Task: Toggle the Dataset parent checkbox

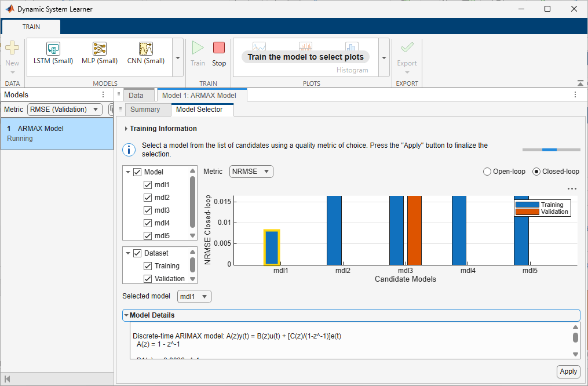Action: tap(137, 253)
